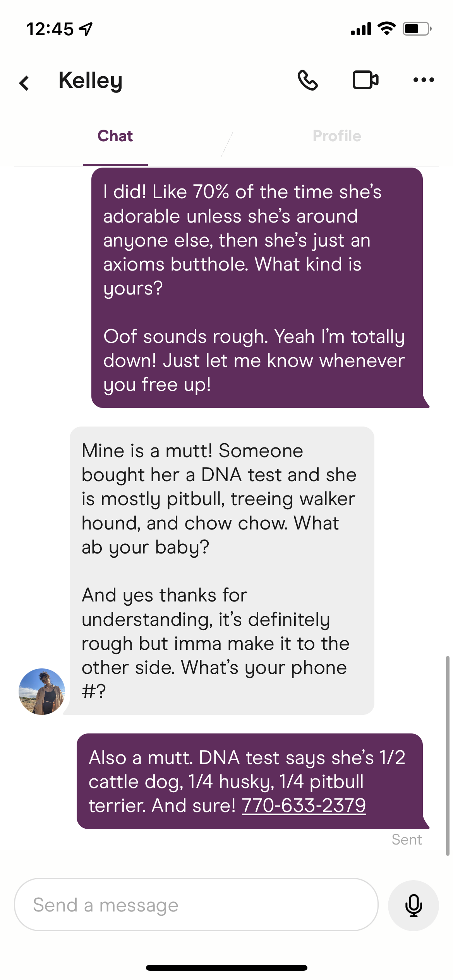Screen dimensions: 453x980
Task: Tap the battery indicator
Action: (416, 28)
